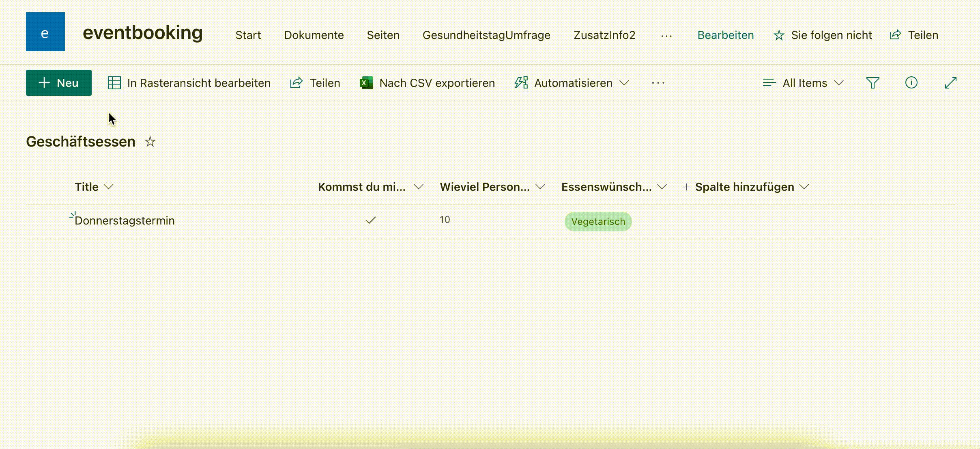This screenshot has height=449, width=980.
Task: Click the Bearbeiten link
Action: [x=725, y=35]
